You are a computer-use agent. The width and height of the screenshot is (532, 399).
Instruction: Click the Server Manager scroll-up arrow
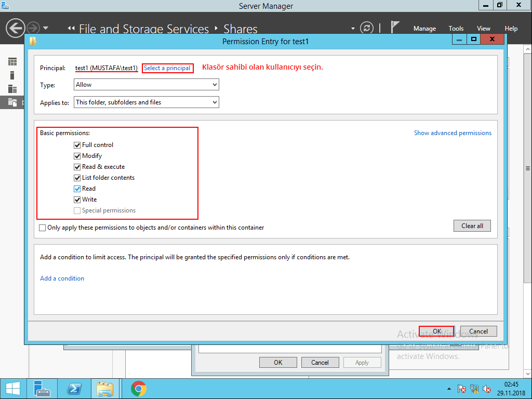point(528,49)
